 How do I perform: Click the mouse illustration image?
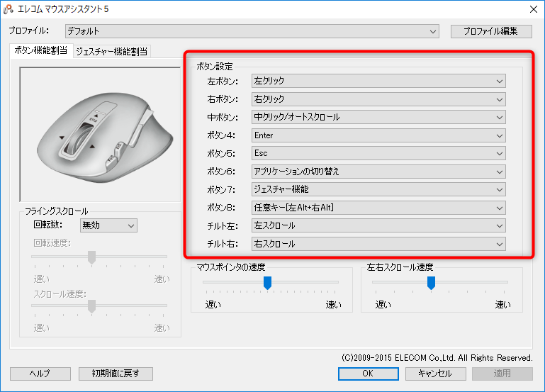coord(99,134)
